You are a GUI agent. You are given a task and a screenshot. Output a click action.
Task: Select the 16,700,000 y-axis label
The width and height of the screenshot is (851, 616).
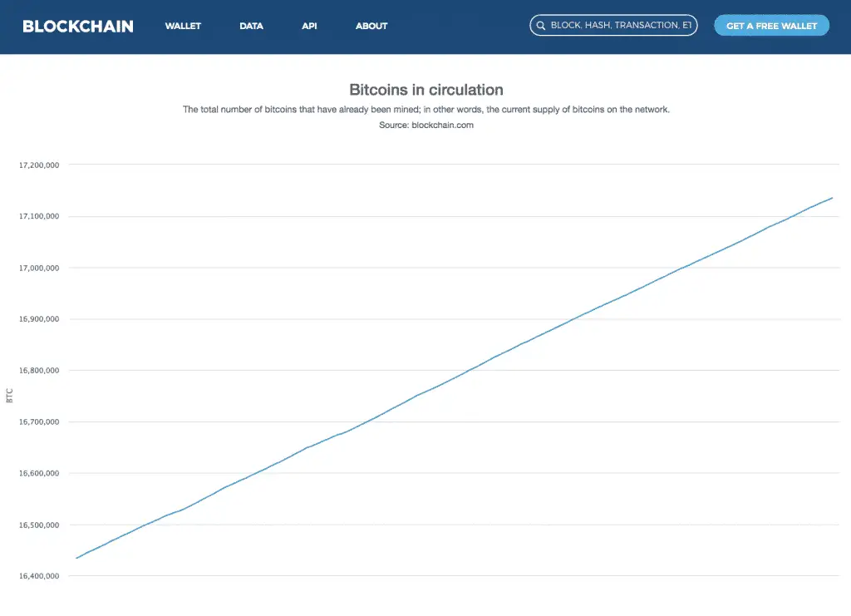pos(39,422)
